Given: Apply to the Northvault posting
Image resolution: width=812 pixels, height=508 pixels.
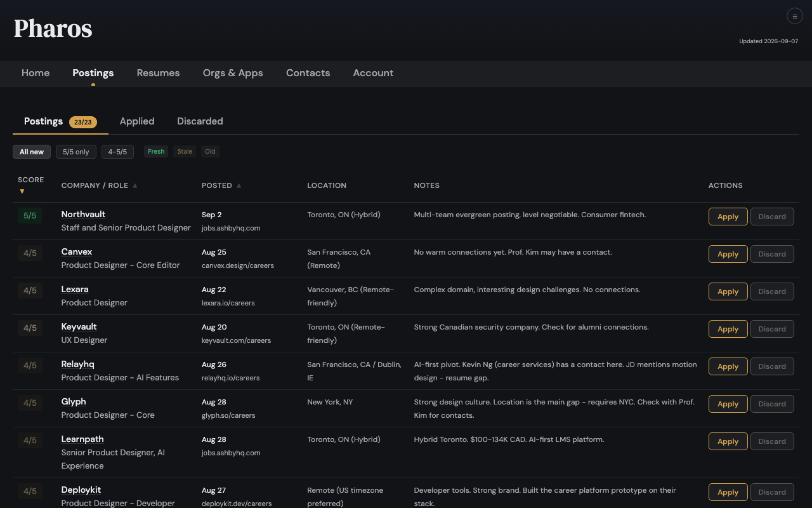Looking at the screenshot, I should coord(728,217).
